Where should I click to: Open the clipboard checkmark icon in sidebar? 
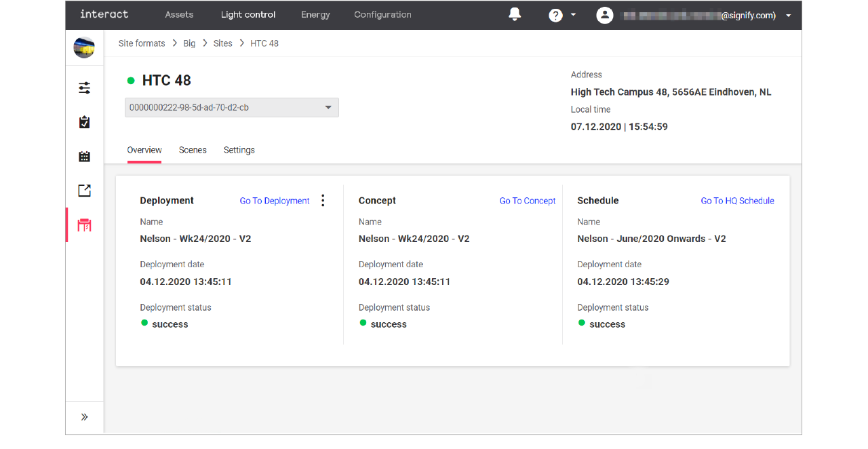click(84, 122)
